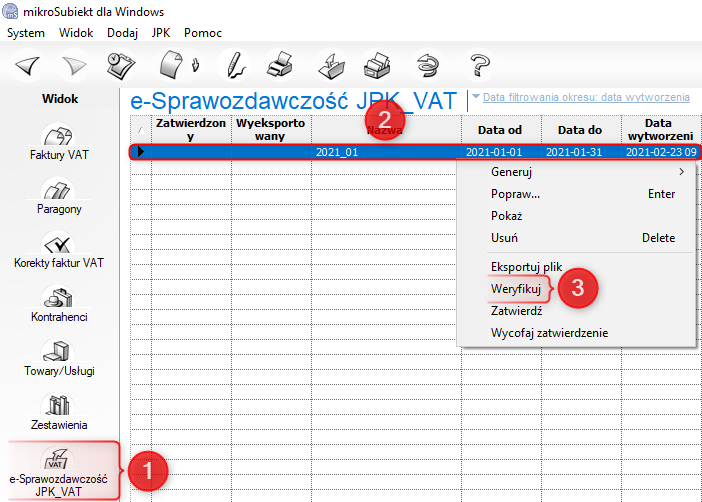Choose Eksportuj plik from context menu

click(x=576, y=267)
